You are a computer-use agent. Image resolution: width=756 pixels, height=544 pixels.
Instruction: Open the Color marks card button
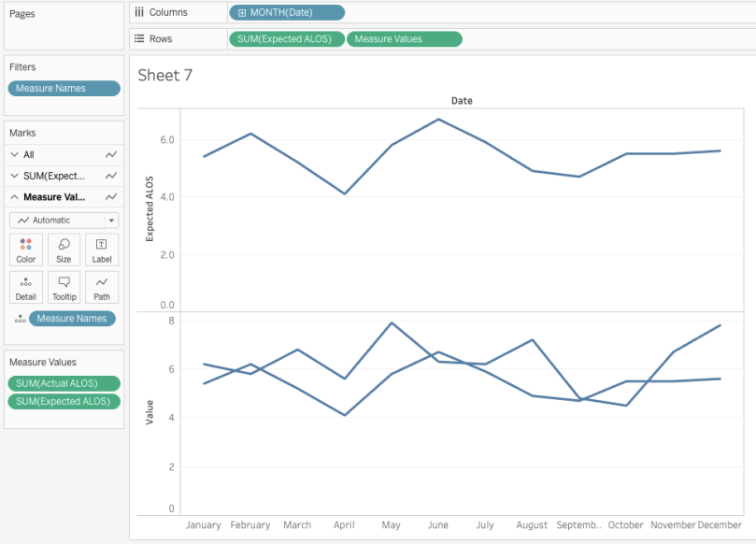click(26, 250)
